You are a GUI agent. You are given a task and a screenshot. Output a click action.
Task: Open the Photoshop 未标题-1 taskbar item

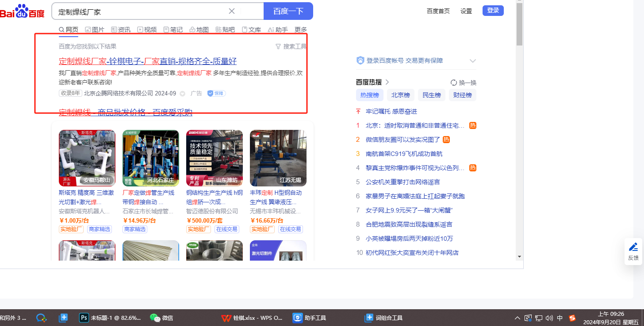pyautogui.click(x=110, y=318)
